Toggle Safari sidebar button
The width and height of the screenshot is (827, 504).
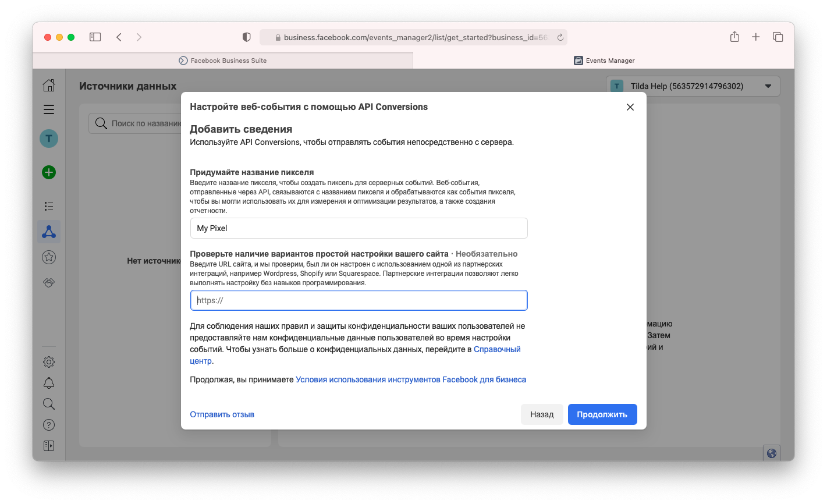95,37
